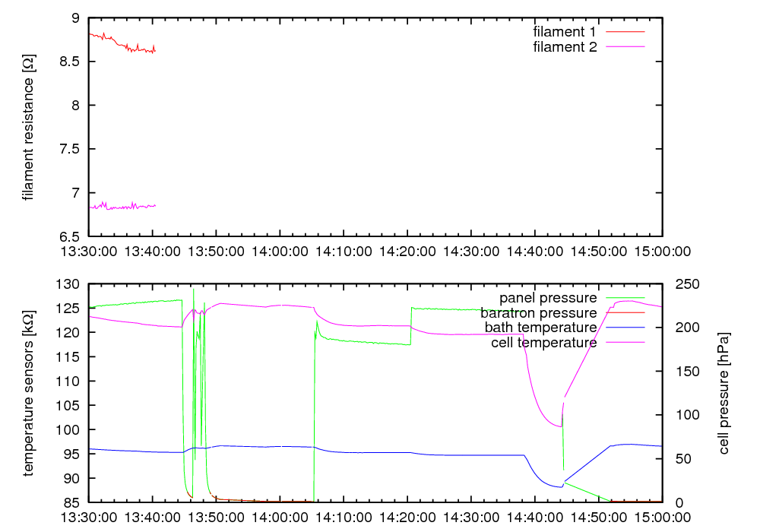Select the green panel pressure legend line sample
Image resolution: width=760 pixels, height=532 pixels.
[625, 297]
